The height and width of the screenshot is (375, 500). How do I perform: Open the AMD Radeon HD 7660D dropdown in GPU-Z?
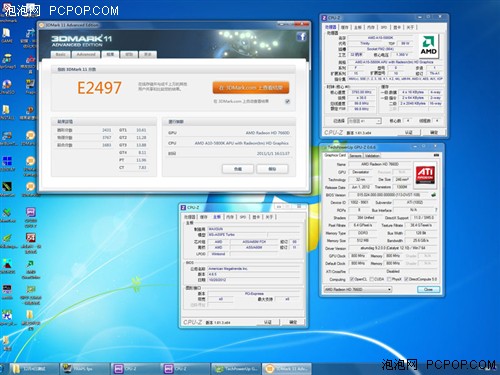click(x=358, y=289)
